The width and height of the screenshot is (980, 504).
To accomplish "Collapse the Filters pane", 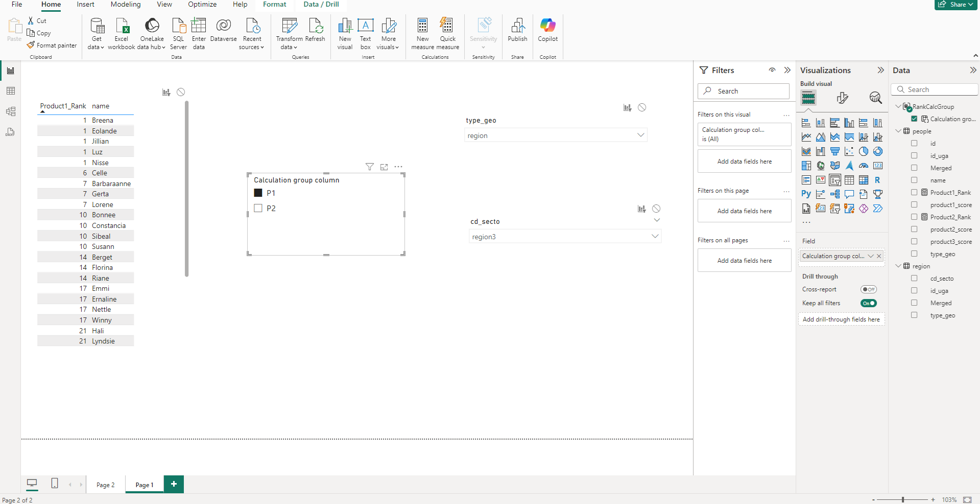I will pyautogui.click(x=787, y=70).
